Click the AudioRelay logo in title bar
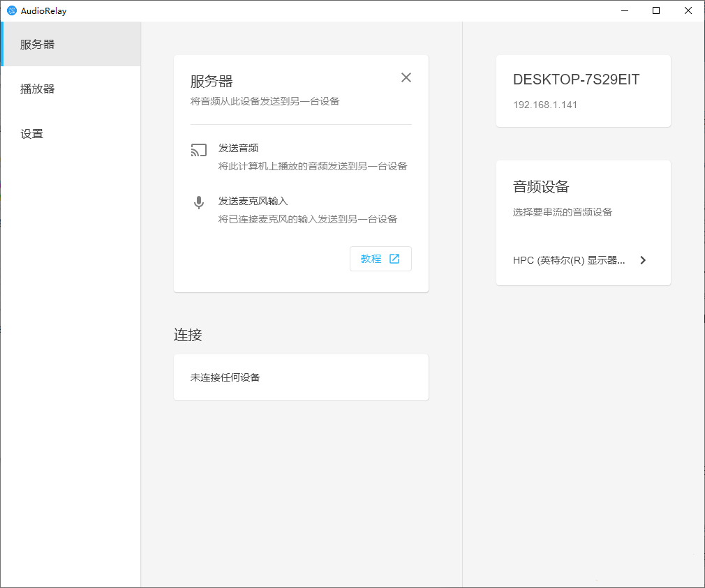 tap(12, 10)
